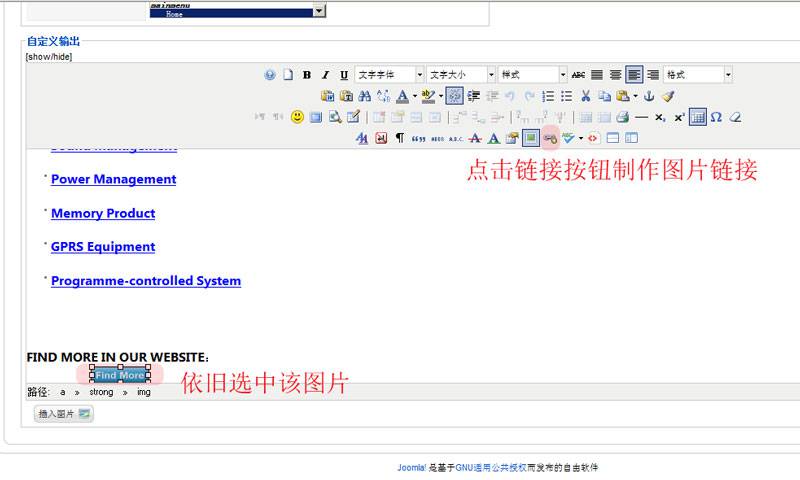Insert a numbered list
Viewport: 800px width, 480px height.
(x=548, y=96)
